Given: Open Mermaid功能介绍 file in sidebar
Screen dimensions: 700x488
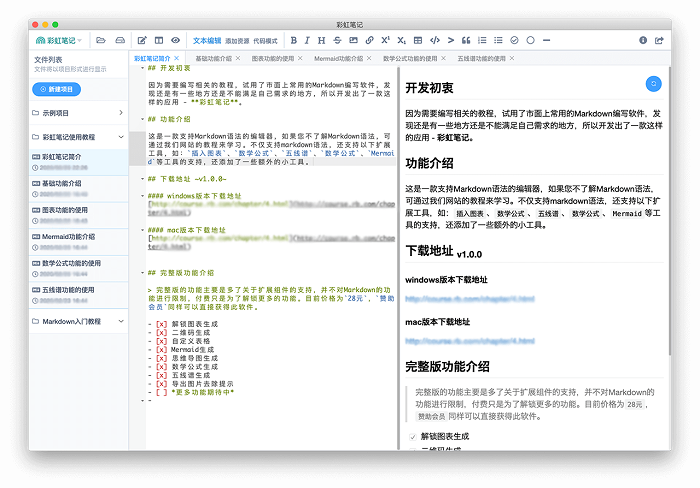Looking at the screenshot, I should 79,242.
